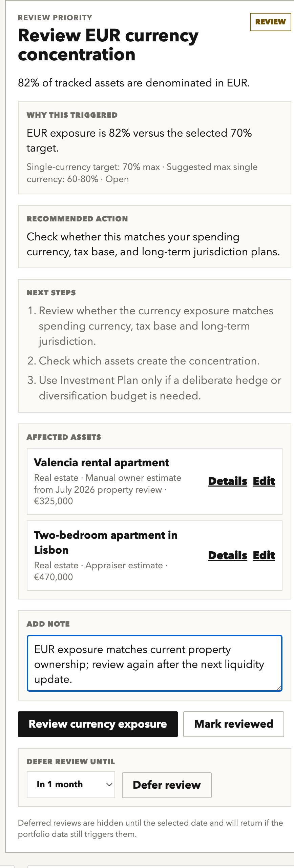
Task: Mark this review as reviewed
Action: [234, 724]
